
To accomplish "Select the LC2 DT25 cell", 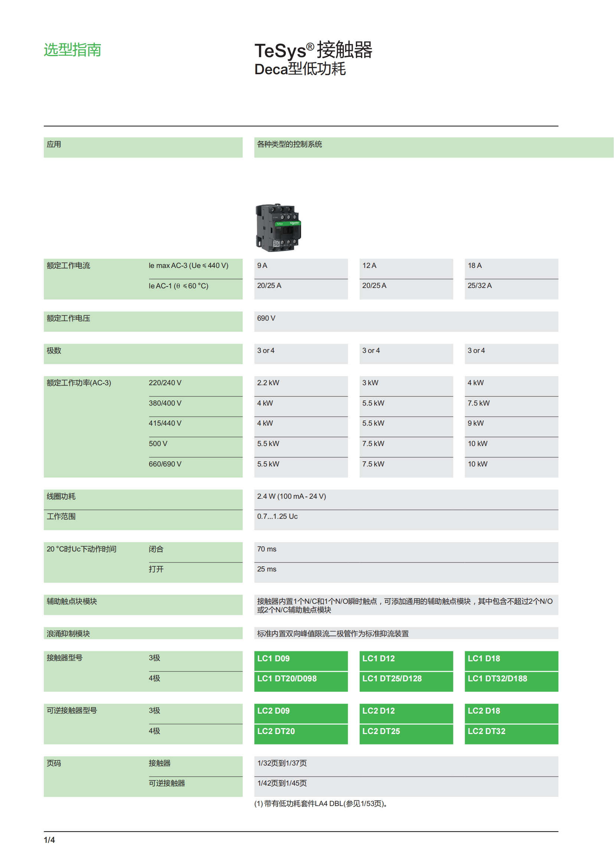I will pyautogui.click(x=406, y=734).
